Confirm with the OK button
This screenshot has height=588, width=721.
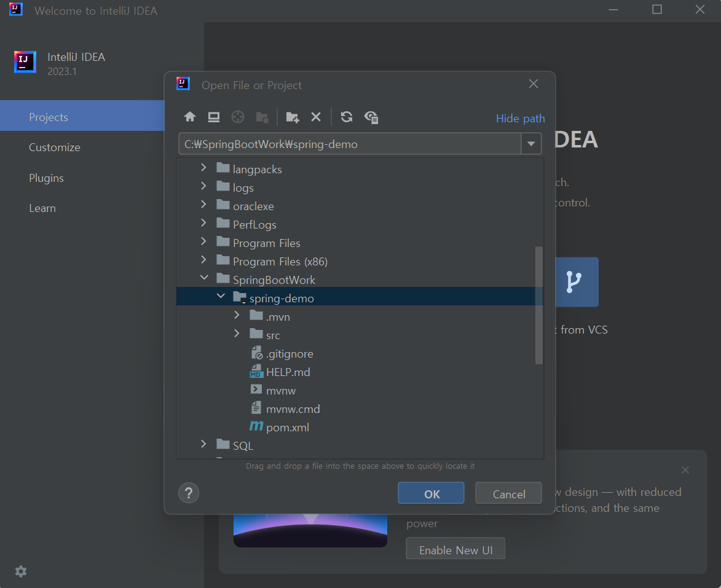431,493
